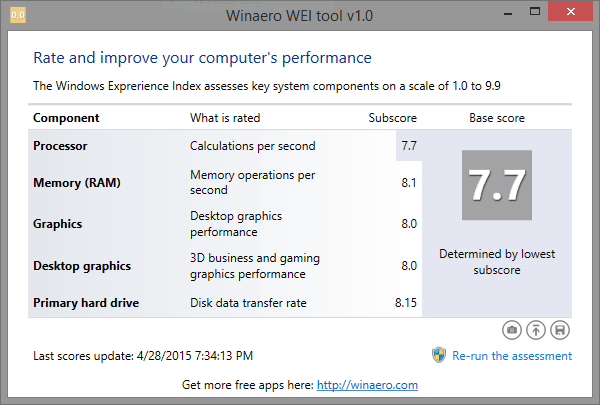This screenshot has width=600, height=405.
Task: Click the hard drive subscore 8.15
Action: click(x=406, y=303)
